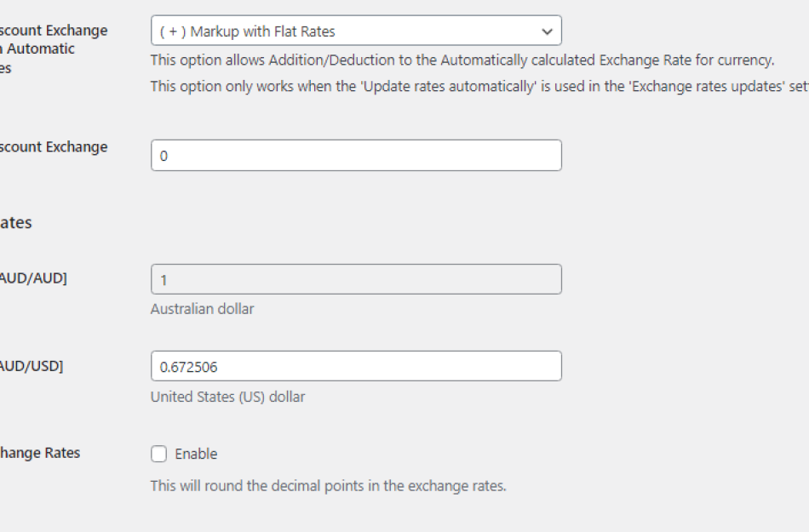
Task: Select the AUD/AUD exchange rate field
Action: tap(356, 278)
